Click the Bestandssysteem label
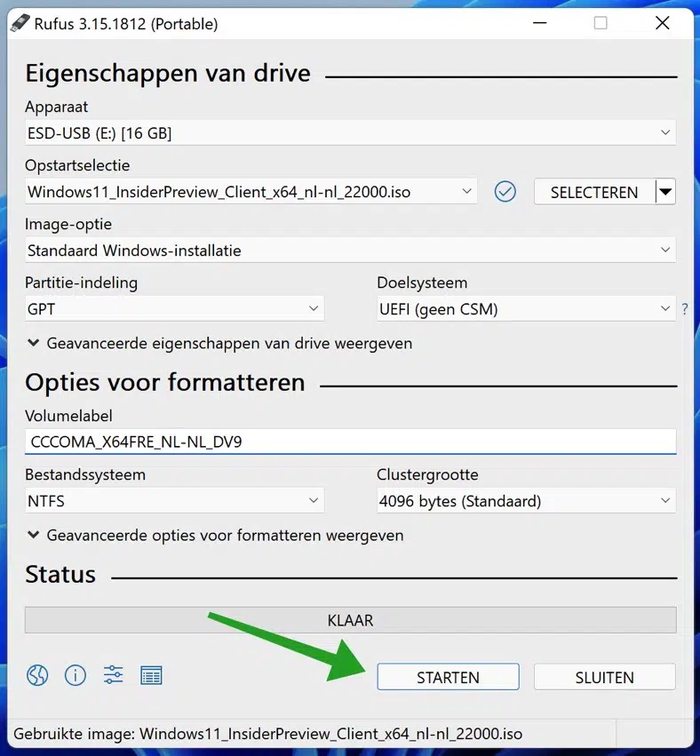700x756 pixels. (x=85, y=475)
